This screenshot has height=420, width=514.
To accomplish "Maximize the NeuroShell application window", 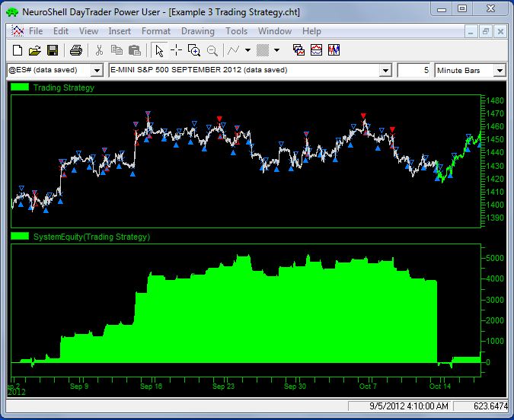I will [x=462, y=9].
